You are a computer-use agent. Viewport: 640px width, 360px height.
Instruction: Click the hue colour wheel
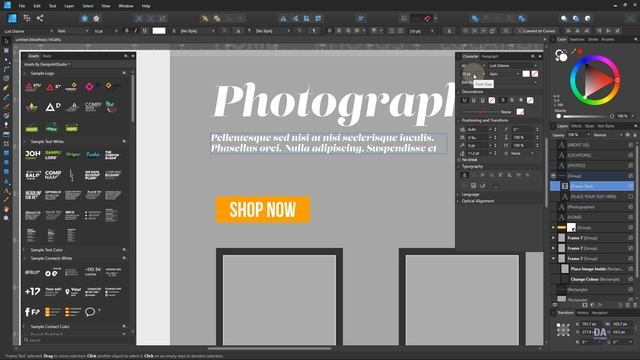point(595,80)
